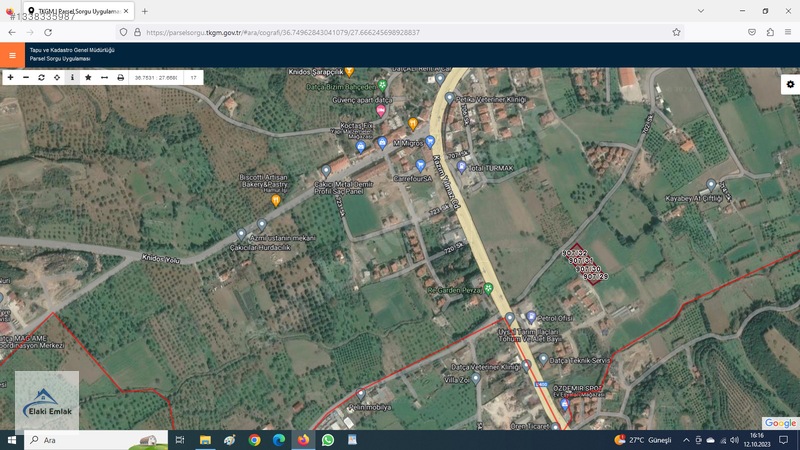
Task: Bookmark this page with star icon
Action: pos(676,32)
